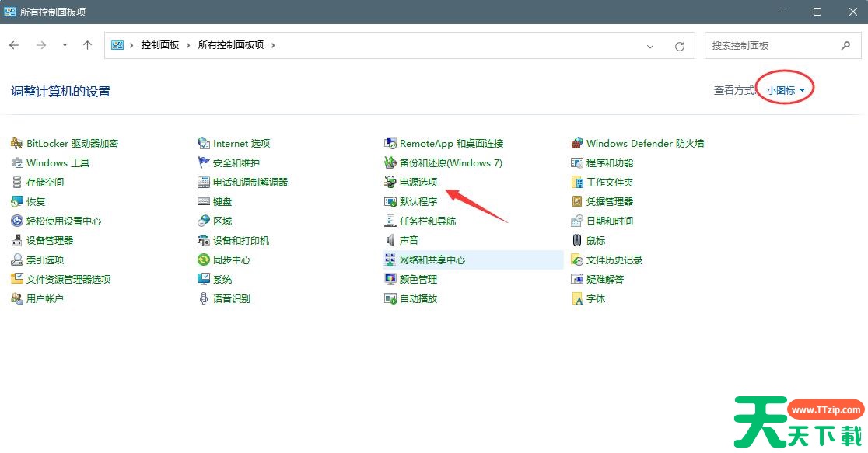868x453 pixels.
Task: Expand the address bar history dropdown
Action: (650, 47)
